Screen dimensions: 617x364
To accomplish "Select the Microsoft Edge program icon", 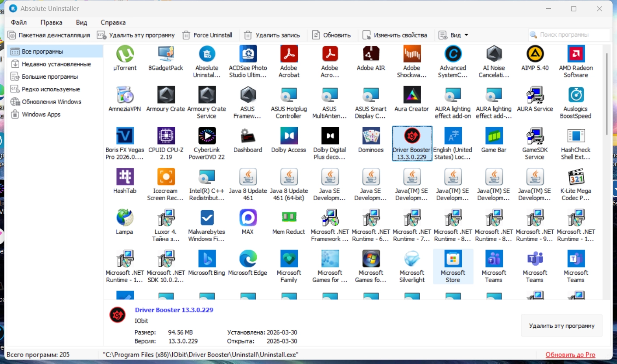I will click(247, 259).
